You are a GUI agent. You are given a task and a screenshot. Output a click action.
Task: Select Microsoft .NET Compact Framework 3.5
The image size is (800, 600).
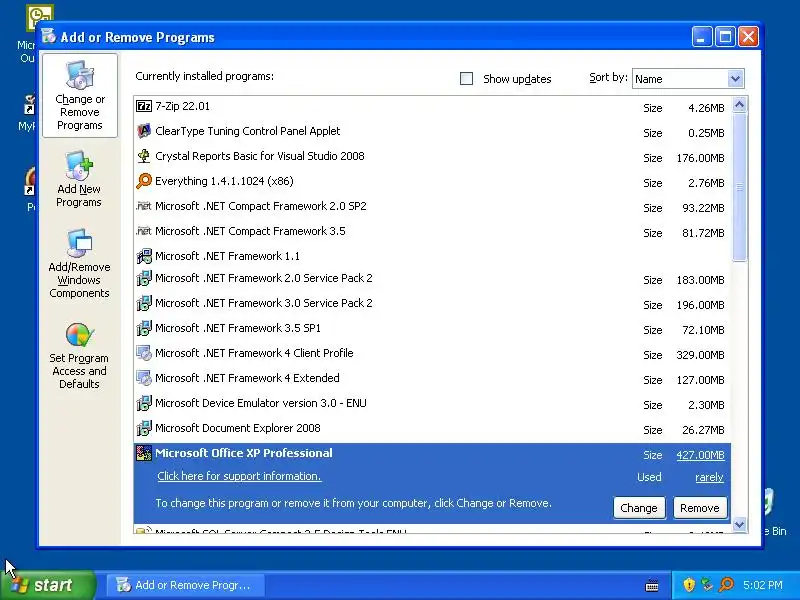[x=432, y=232]
